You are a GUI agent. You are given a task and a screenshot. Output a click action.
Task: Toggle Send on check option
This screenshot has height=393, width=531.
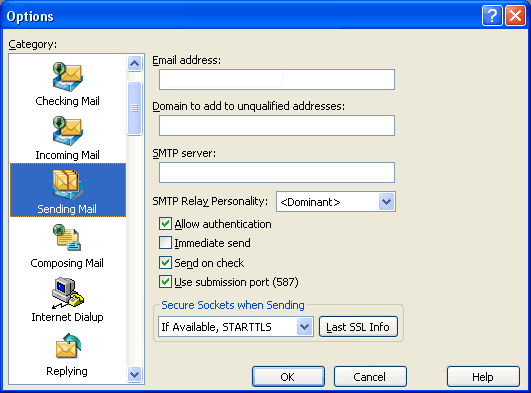165,263
